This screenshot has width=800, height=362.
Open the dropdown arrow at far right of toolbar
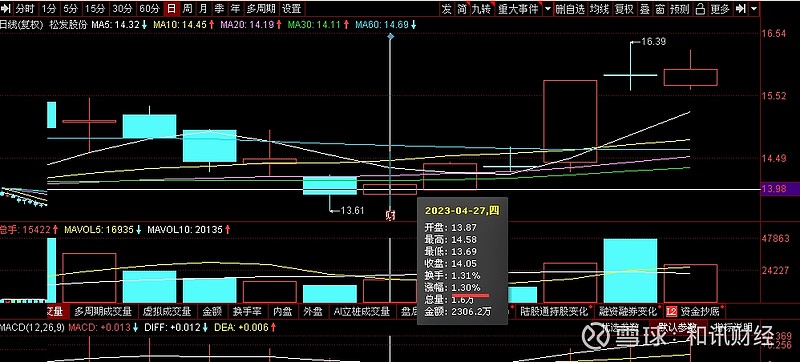tap(754, 9)
